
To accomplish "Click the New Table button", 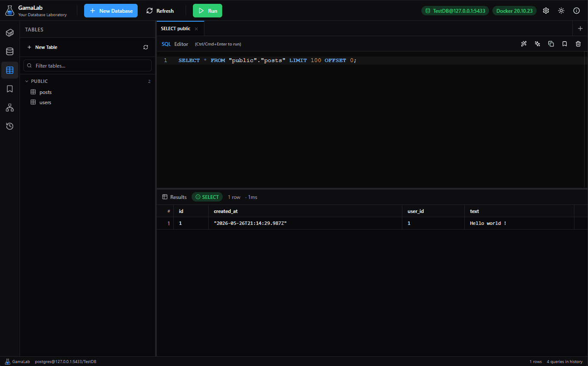I will (x=42, y=47).
